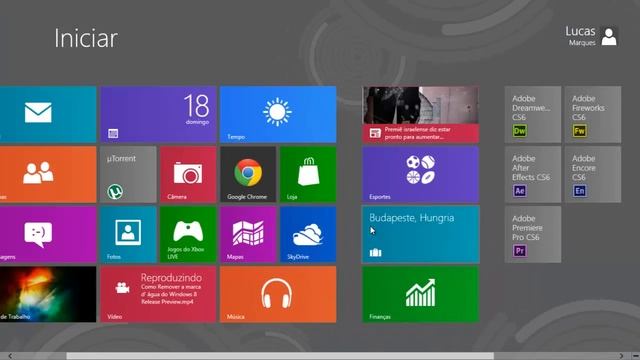Open the Desktop tile with colorful wallpaper
Image resolution: width=640 pixels, height=360 pixels.
tap(48, 294)
